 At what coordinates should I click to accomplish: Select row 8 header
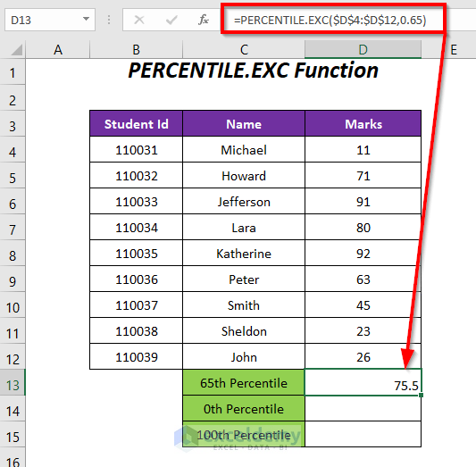tap(13, 253)
